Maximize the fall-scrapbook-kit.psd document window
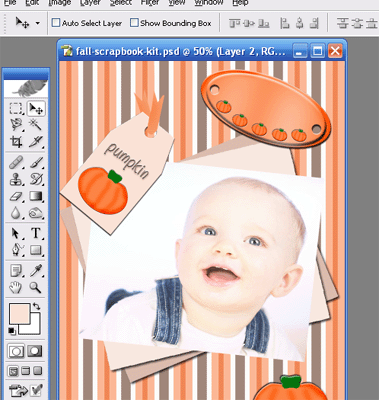The image size is (379, 400). point(317,51)
